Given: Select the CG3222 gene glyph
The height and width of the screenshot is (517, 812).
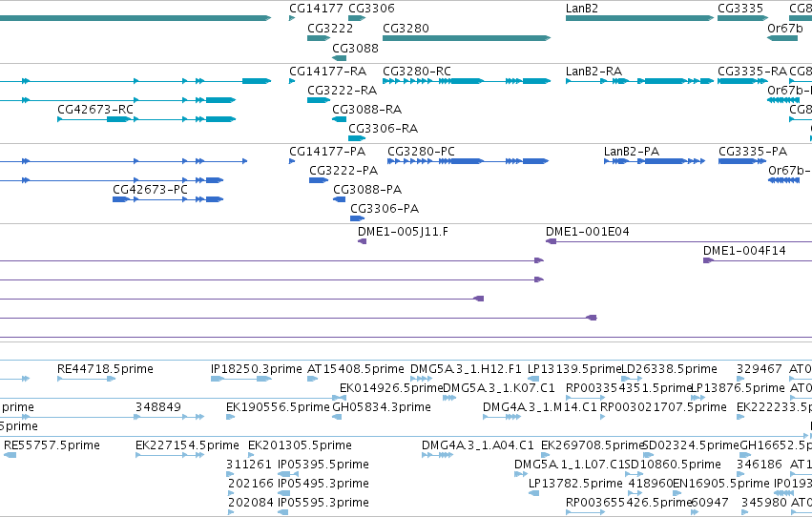Looking at the screenshot, I should click(319, 38).
